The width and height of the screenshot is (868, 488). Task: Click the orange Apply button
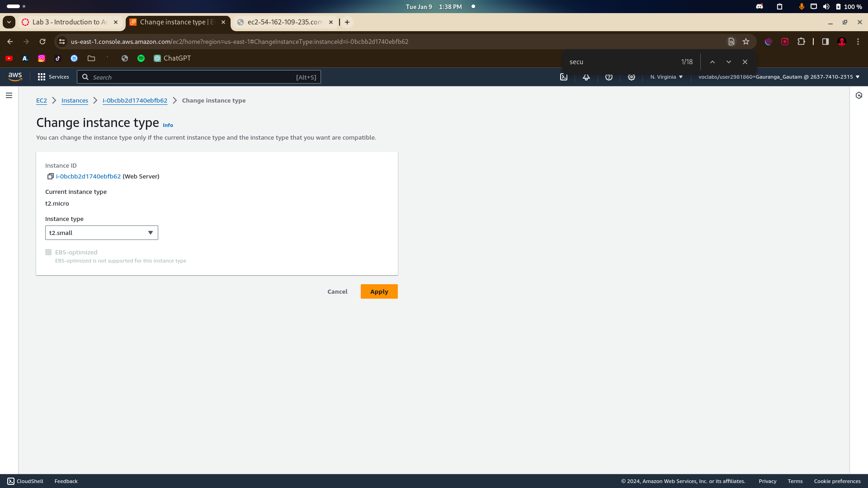click(379, 292)
